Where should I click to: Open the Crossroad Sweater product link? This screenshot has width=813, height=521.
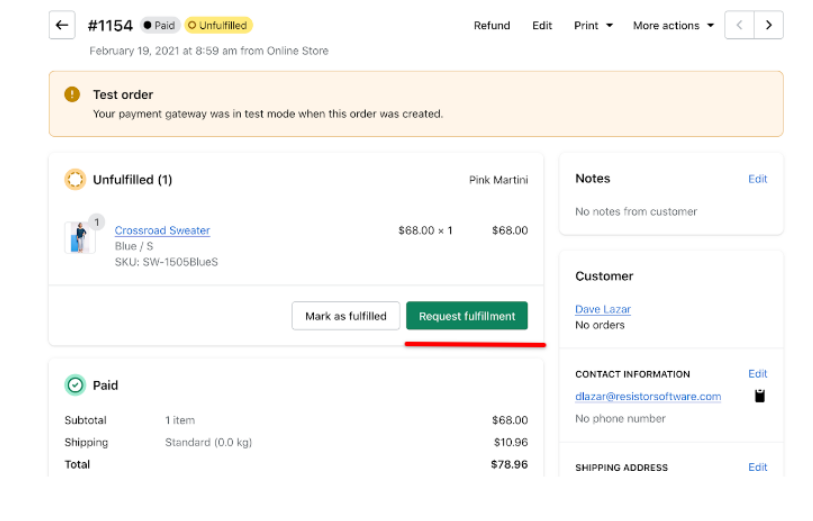click(x=162, y=231)
